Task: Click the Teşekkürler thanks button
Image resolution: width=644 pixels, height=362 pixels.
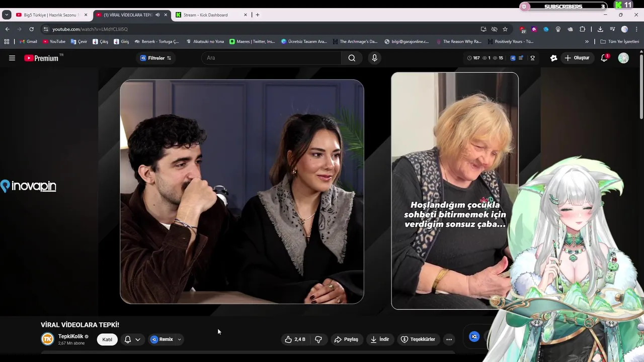Action: pos(418,339)
